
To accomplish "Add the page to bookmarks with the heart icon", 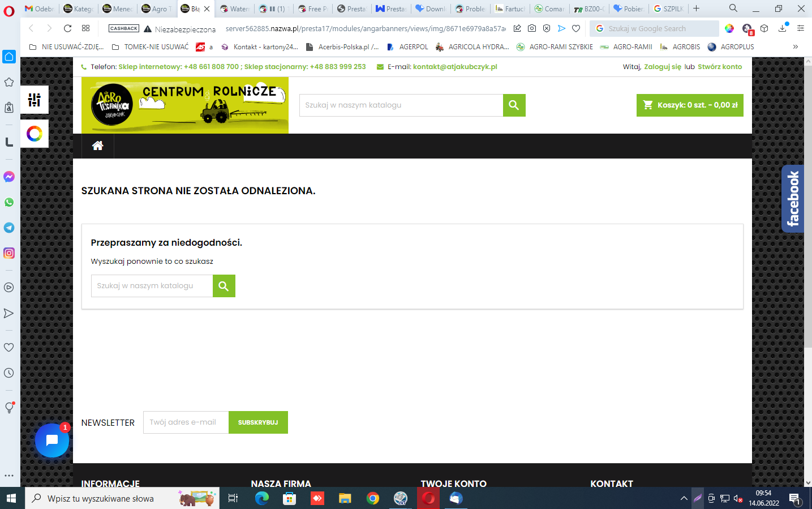I will (x=576, y=28).
